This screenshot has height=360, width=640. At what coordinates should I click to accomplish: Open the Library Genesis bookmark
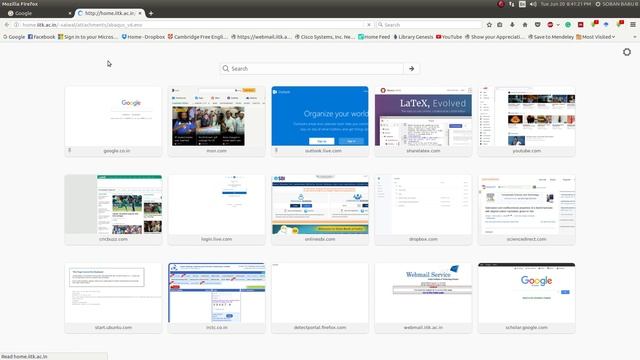tap(413, 37)
